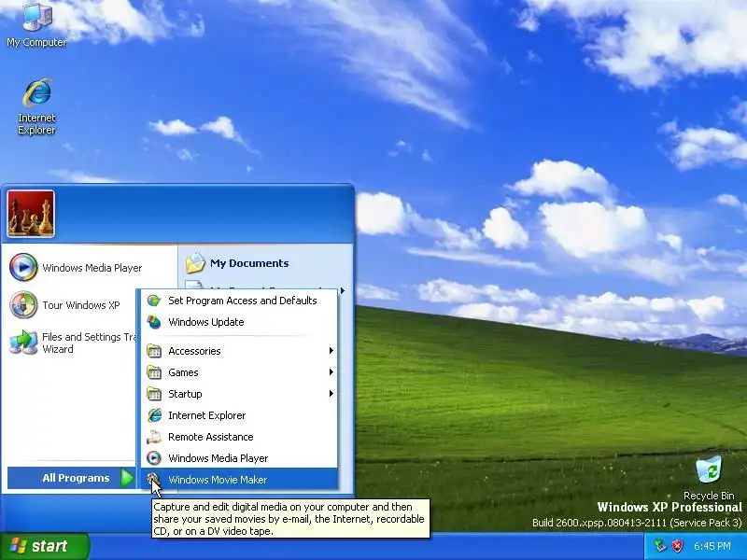Choose the Windows Update entry
747x560 pixels.
click(x=239, y=322)
